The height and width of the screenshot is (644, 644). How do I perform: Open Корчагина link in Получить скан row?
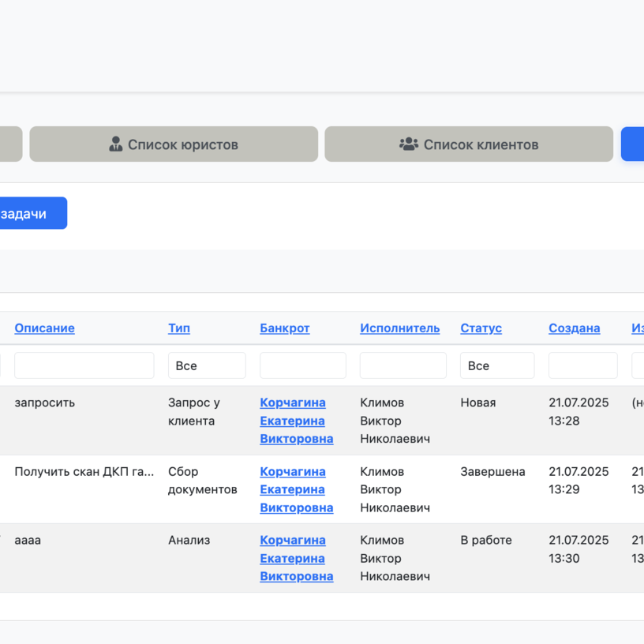tap(297, 489)
